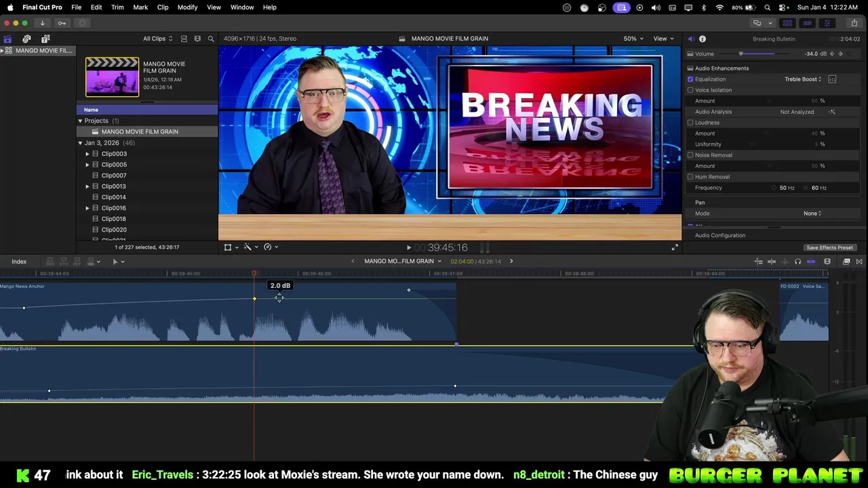This screenshot has height=488, width=868.
Task: Enable the Noise Removal checkbox
Action: click(x=690, y=155)
